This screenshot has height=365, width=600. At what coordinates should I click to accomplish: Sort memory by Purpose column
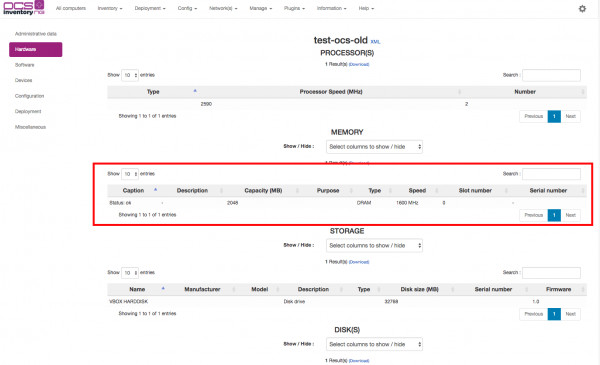[x=328, y=191]
